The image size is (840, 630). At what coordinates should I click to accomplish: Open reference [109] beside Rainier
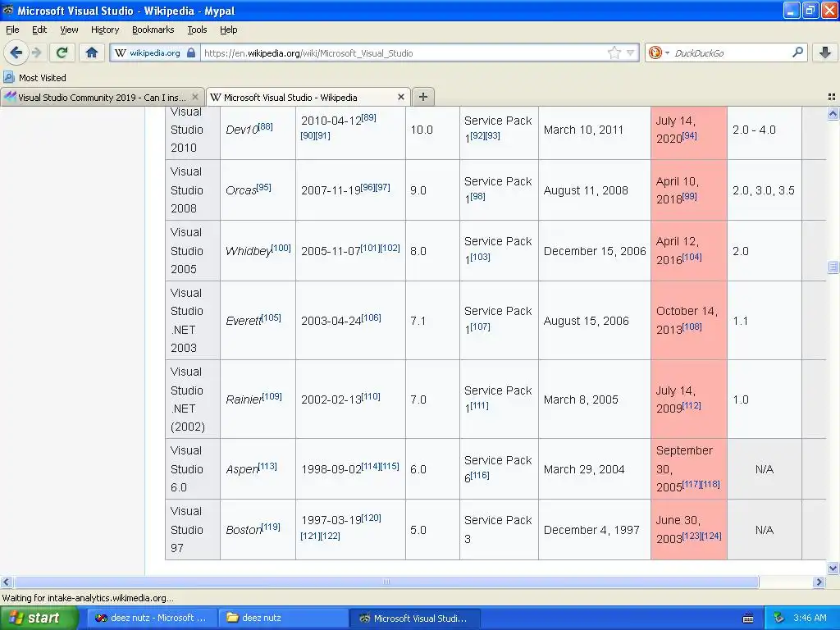coord(272,396)
